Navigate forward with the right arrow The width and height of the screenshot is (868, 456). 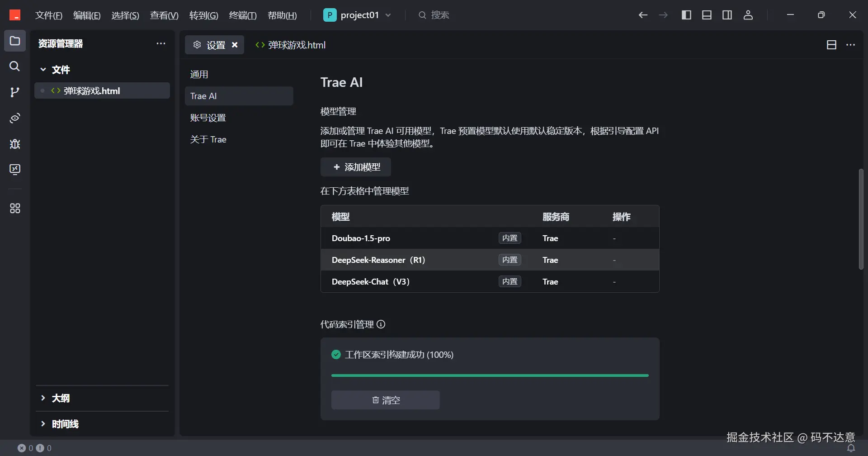(663, 15)
